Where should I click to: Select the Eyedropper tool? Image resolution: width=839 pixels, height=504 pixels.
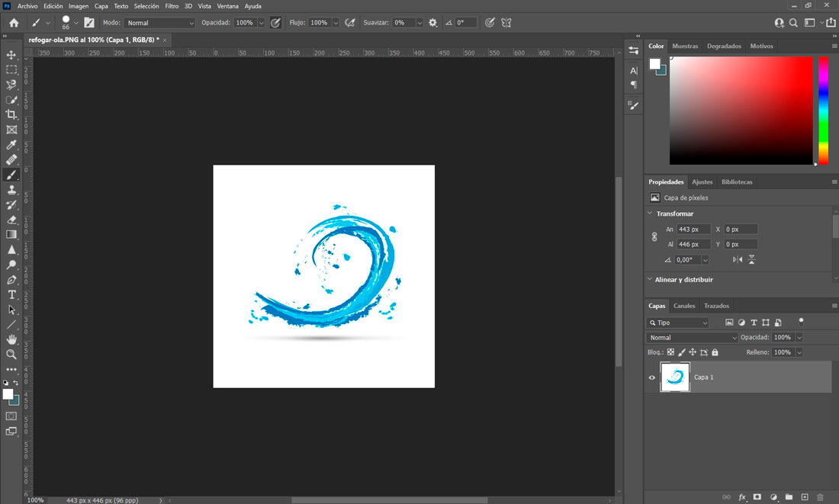11,145
